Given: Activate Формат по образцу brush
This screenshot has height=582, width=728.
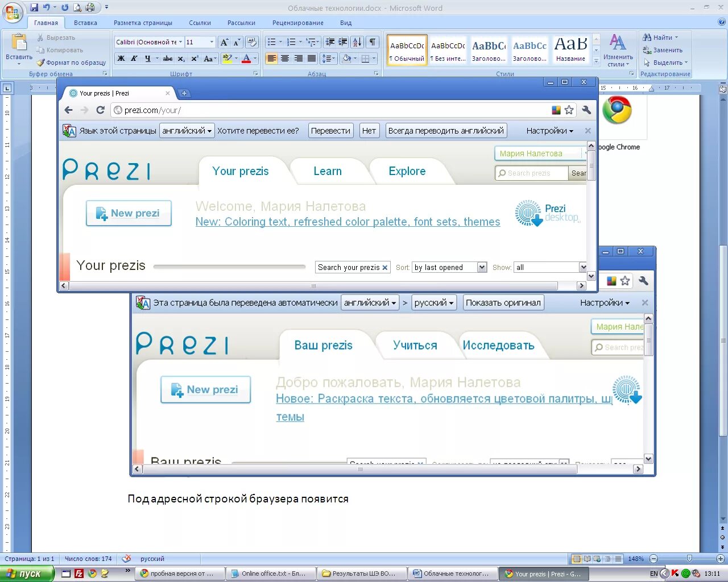Looking at the screenshot, I should point(72,63).
